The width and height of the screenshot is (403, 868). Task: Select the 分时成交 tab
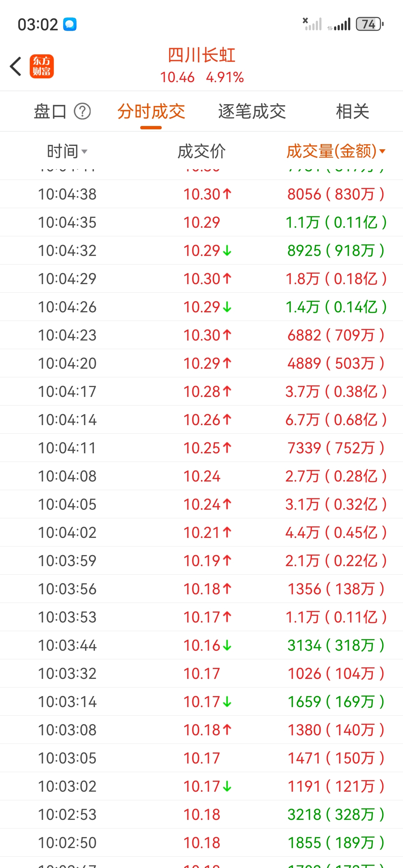coord(151,112)
